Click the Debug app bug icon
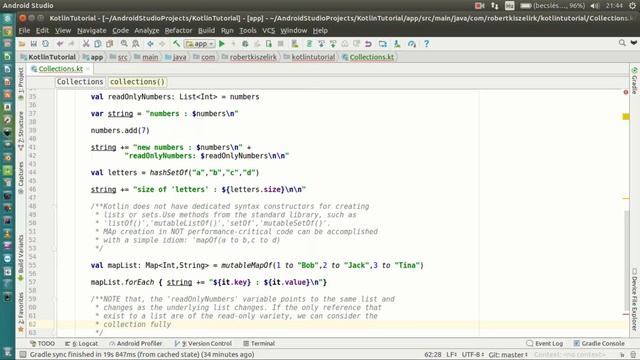This screenshot has height=360, width=640. pyautogui.click(x=245, y=44)
